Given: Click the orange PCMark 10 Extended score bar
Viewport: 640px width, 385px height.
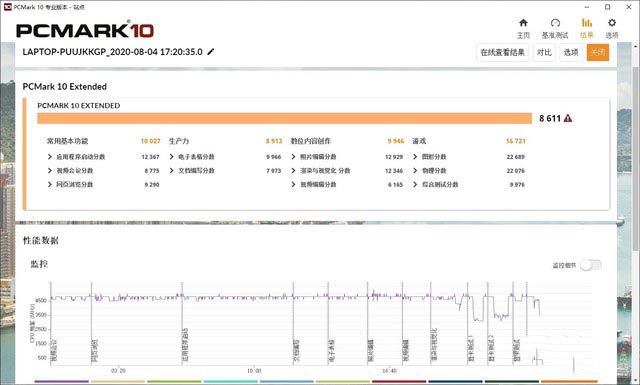Looking at the screenshot, I should point(284,118).
